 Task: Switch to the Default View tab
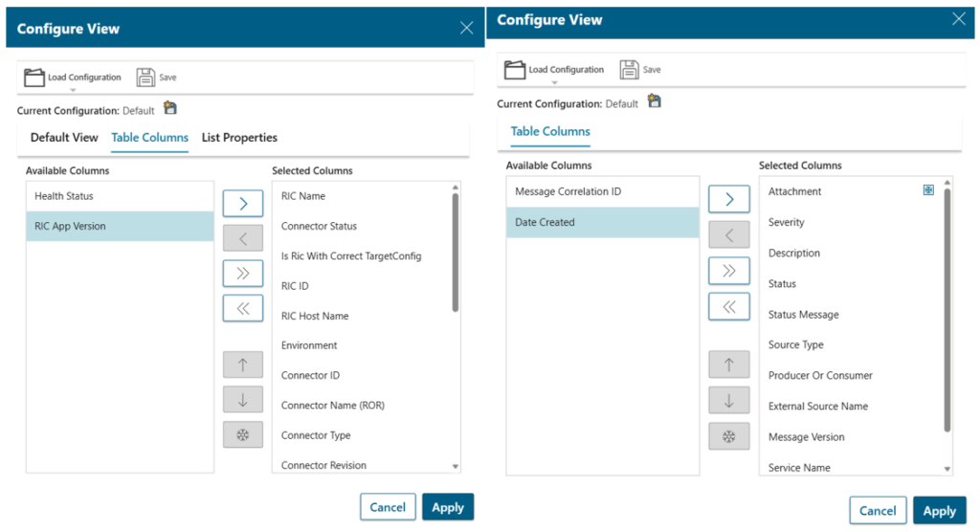64,138
